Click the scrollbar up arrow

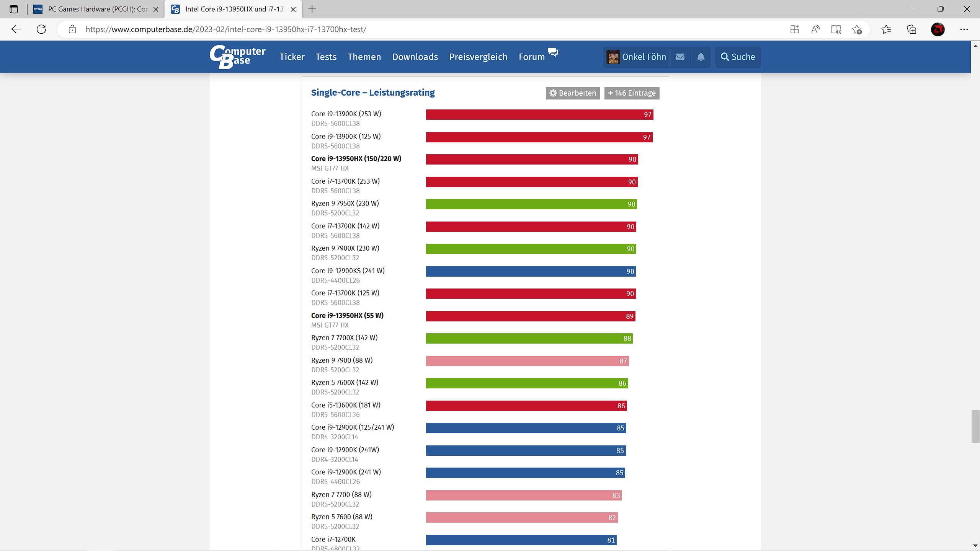(x=975, y=46)
